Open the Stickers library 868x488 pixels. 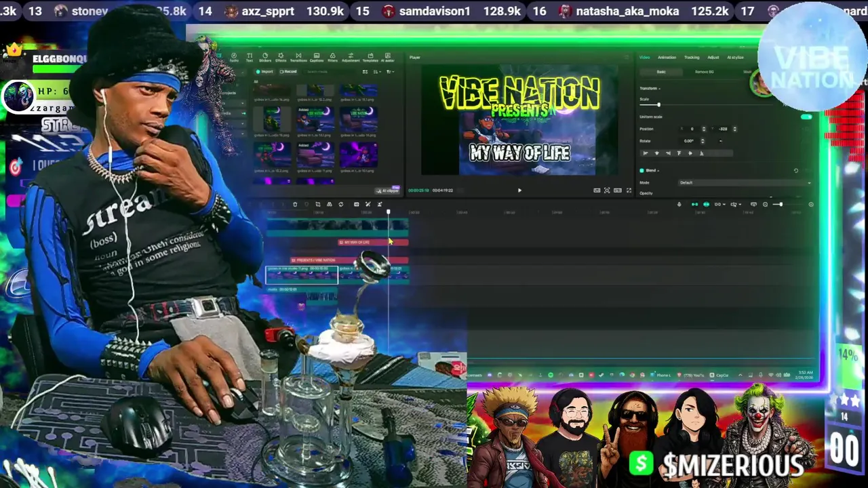pyautogui.click(x=265, y=57)
